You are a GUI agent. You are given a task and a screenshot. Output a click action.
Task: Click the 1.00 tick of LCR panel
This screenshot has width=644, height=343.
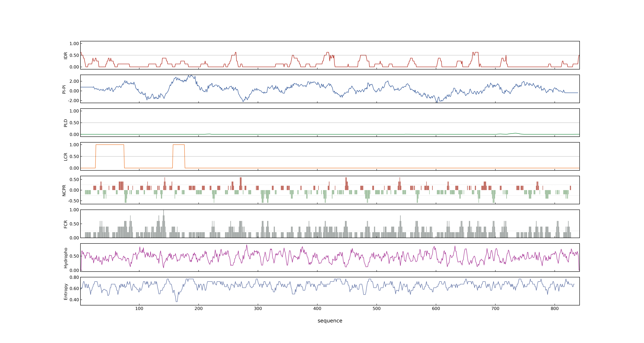74,145
